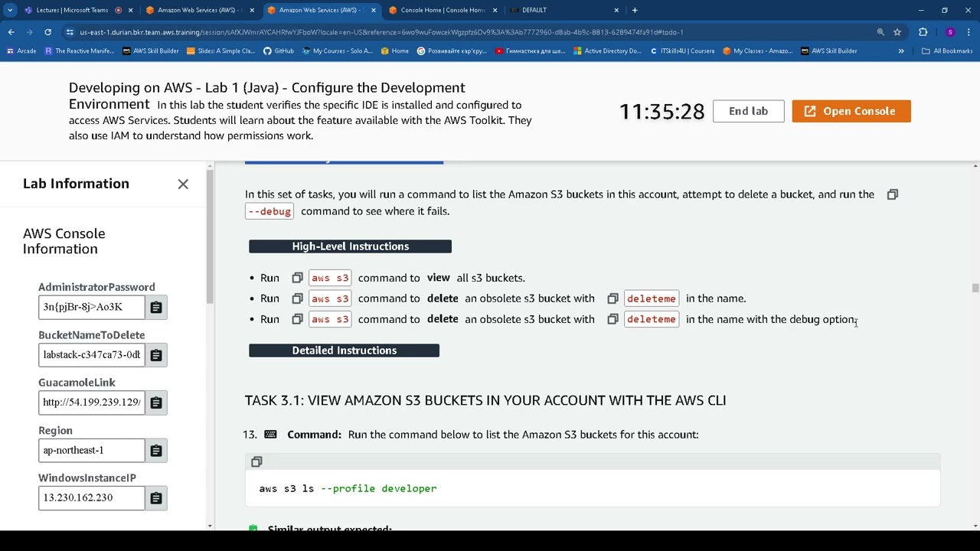Show more bookmarks with the chevron
This screenshot has width=980, height=551.
(x=901, y=51)
